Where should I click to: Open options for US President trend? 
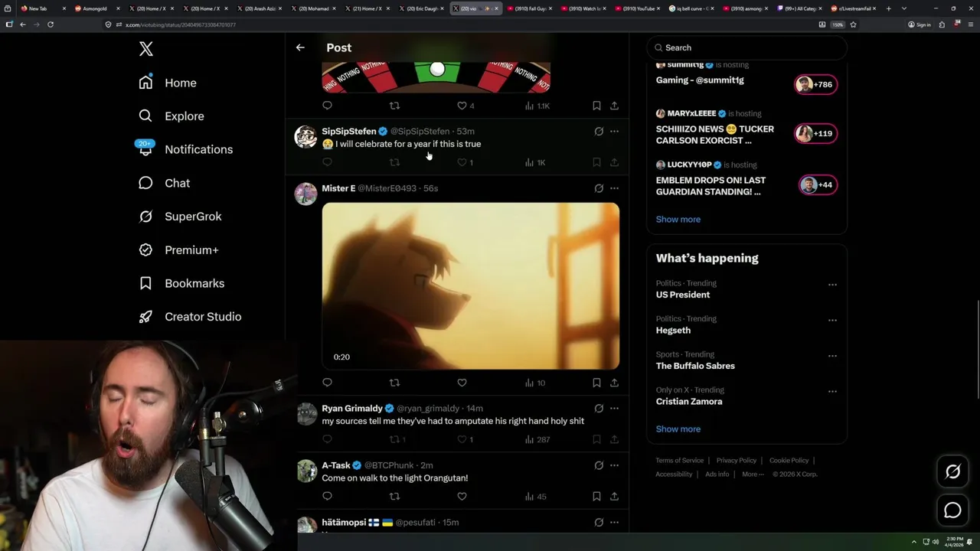pyautogui.click(x=832, y=285)
